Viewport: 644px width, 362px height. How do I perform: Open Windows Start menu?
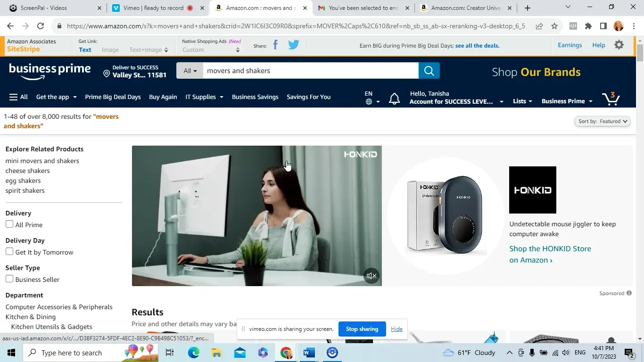pyautogui.click(x=11, y=353)
